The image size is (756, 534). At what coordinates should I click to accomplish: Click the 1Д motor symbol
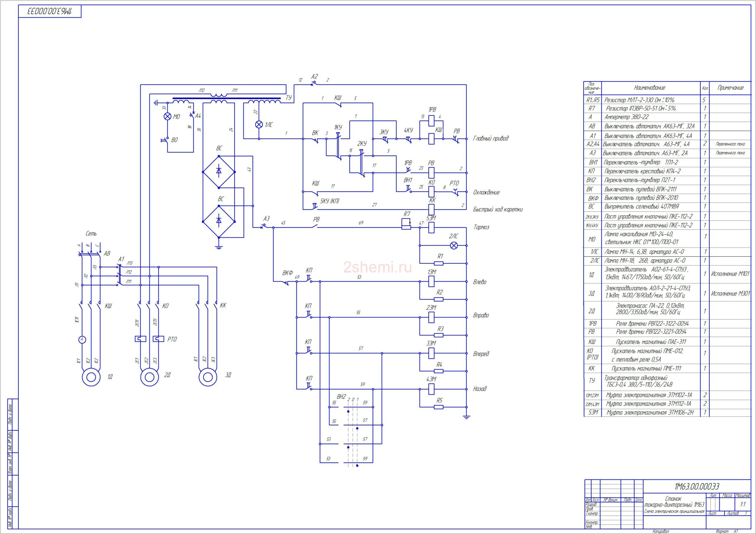pyautogui.click(x=91, y=376)
